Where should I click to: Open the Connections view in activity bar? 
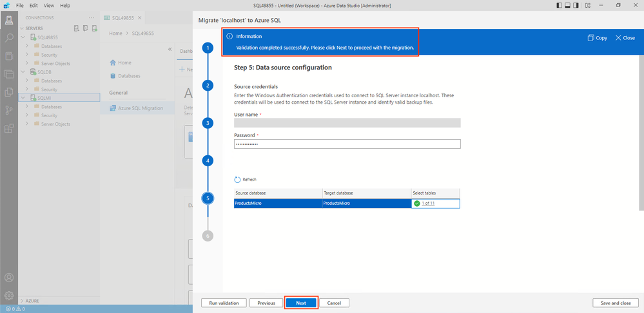click(8, 21)
